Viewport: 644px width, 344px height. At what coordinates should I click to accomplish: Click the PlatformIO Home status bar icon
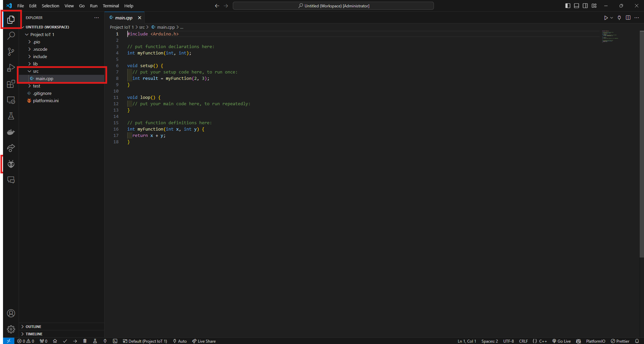click(x=55, y=341)
